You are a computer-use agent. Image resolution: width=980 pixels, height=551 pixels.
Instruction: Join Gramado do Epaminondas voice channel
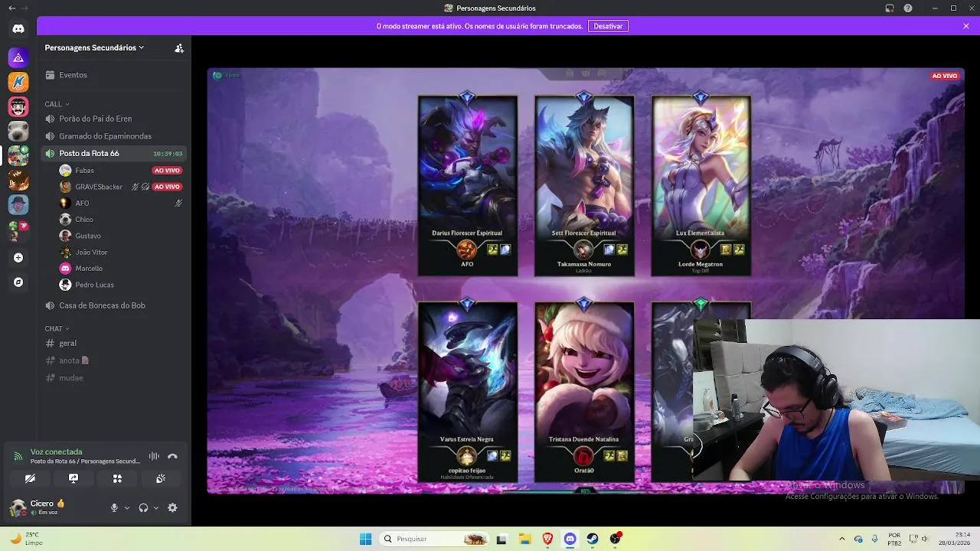tap(115, 136)
